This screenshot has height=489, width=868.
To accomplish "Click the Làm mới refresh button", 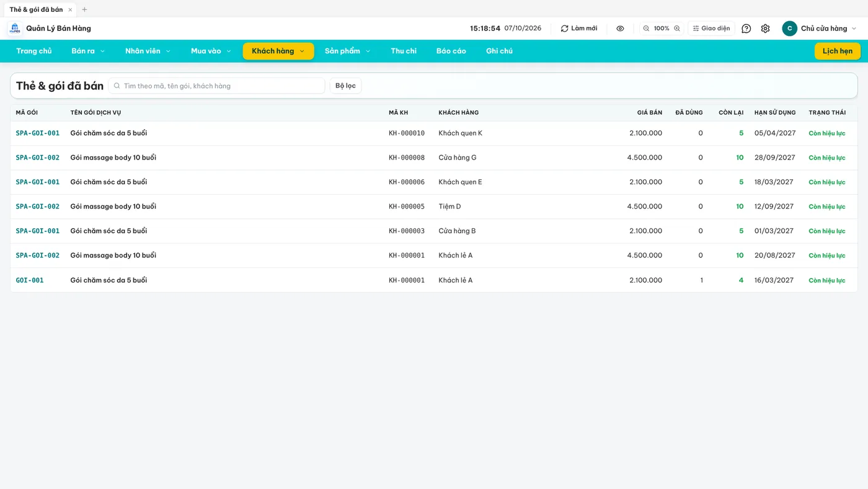I will tap(579, 29).
